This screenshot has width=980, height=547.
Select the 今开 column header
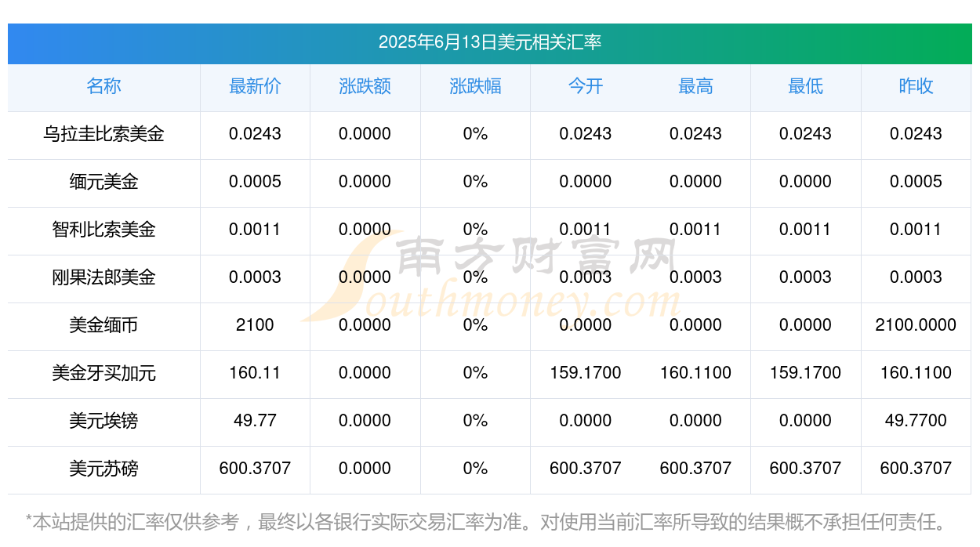(x=586, y=86)
